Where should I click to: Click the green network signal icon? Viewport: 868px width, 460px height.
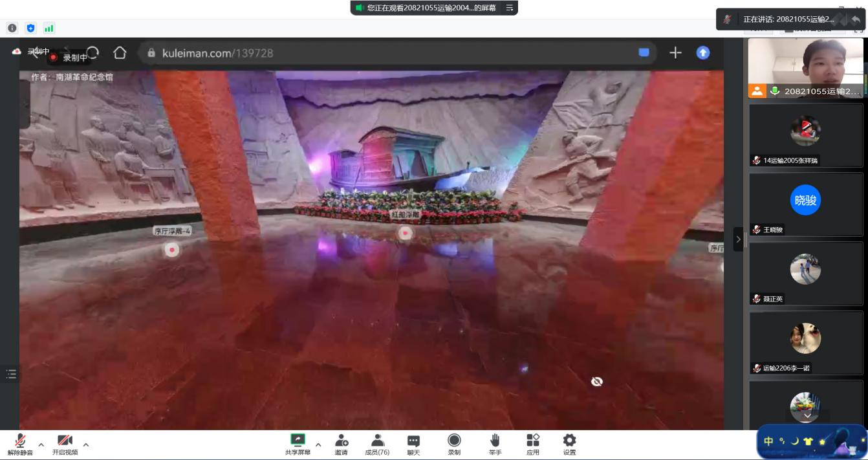(x=49, y=28)
